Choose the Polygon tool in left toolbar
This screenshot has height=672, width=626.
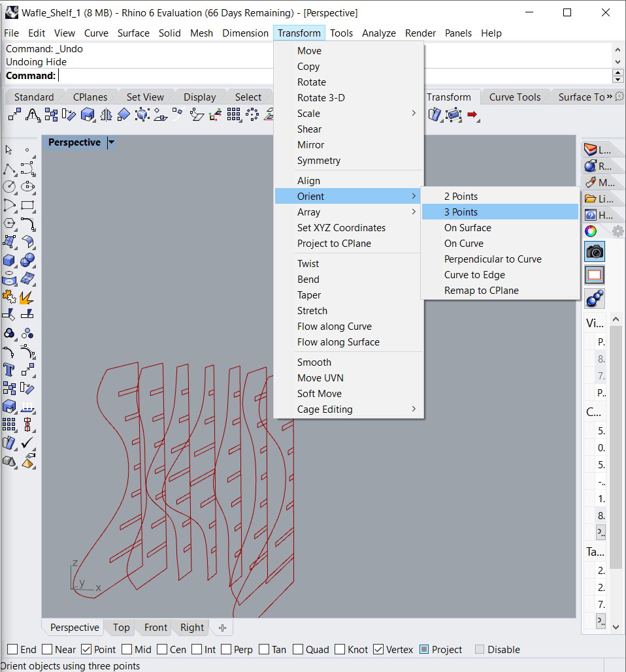(x=9, y=224)
